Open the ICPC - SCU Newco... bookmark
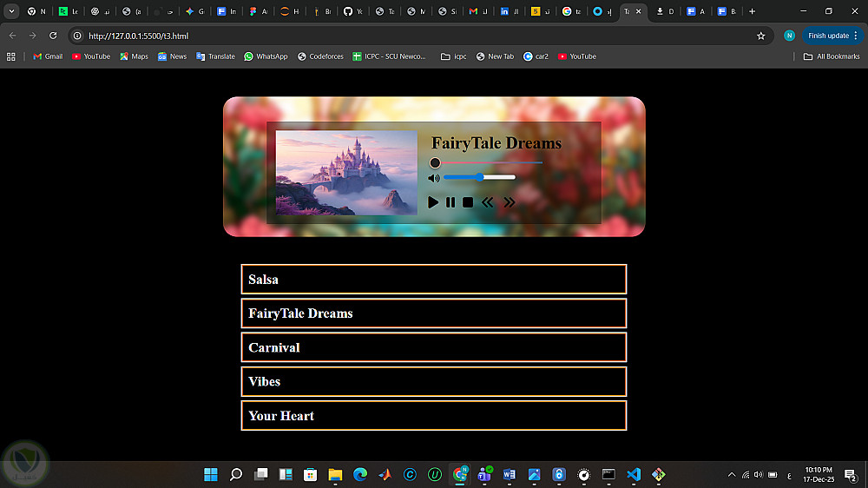The height and width of the screenshot is (488, 868). (389, 56)
